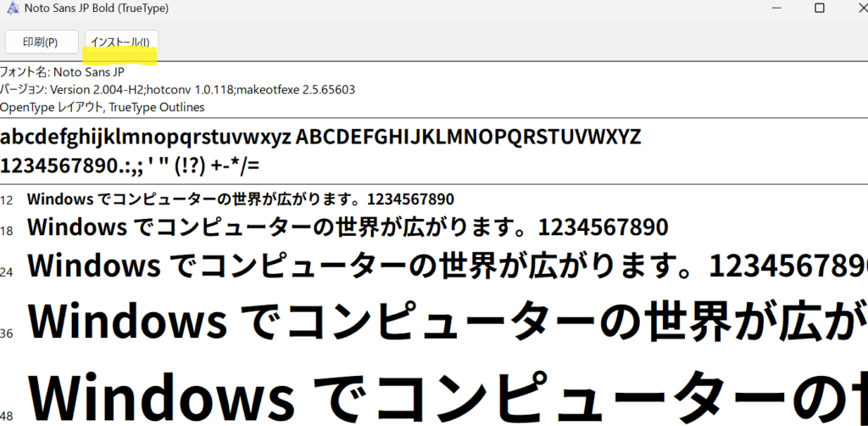Click the 36 point size label

pos(7,334)
